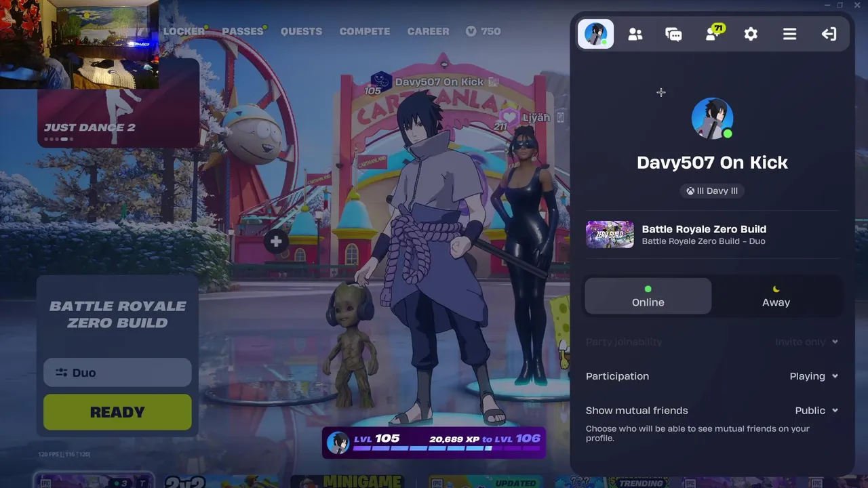Click the Participation label

click(x=617, y=376)
